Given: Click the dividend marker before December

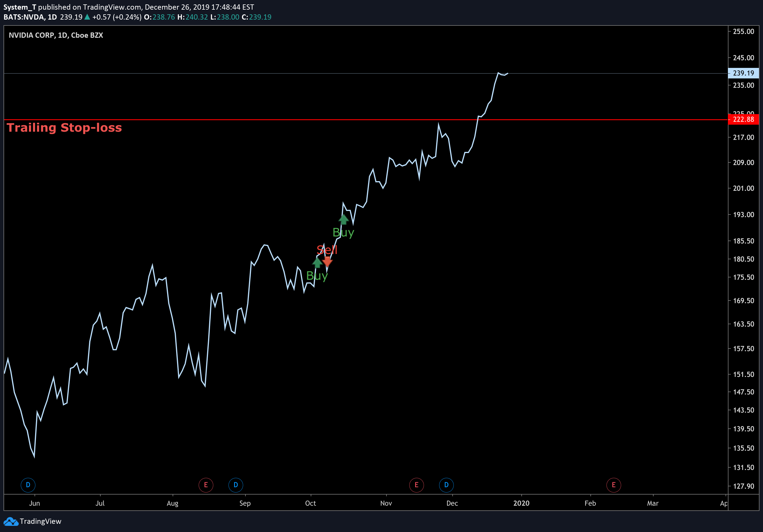Looking at the screenshot, I should click(446, 485).
